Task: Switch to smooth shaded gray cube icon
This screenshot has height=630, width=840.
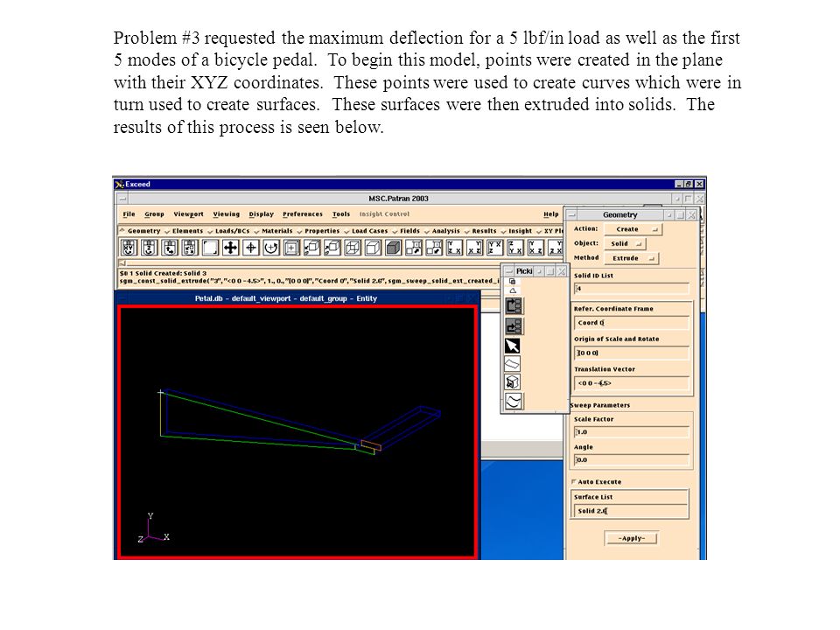Action: tap(393, 248)
